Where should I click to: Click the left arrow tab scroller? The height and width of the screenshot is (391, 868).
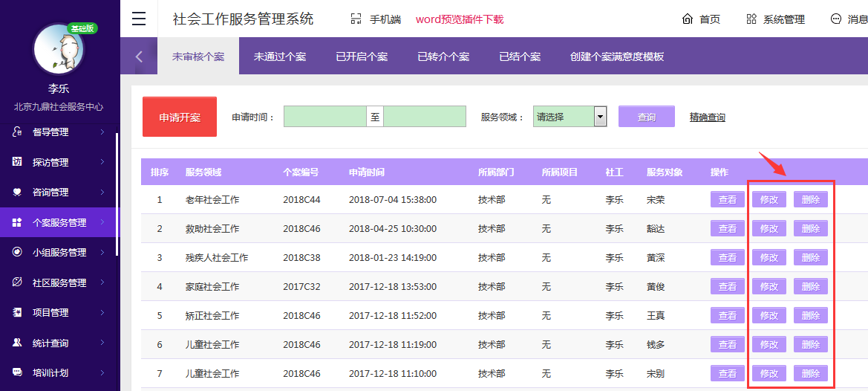click(139, 56)
